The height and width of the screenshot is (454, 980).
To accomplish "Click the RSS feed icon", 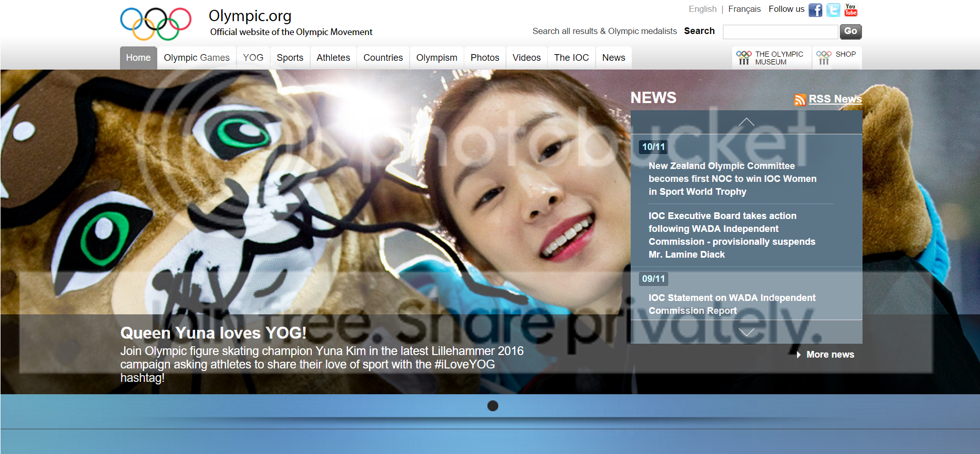I will click(x=800, y=99).
